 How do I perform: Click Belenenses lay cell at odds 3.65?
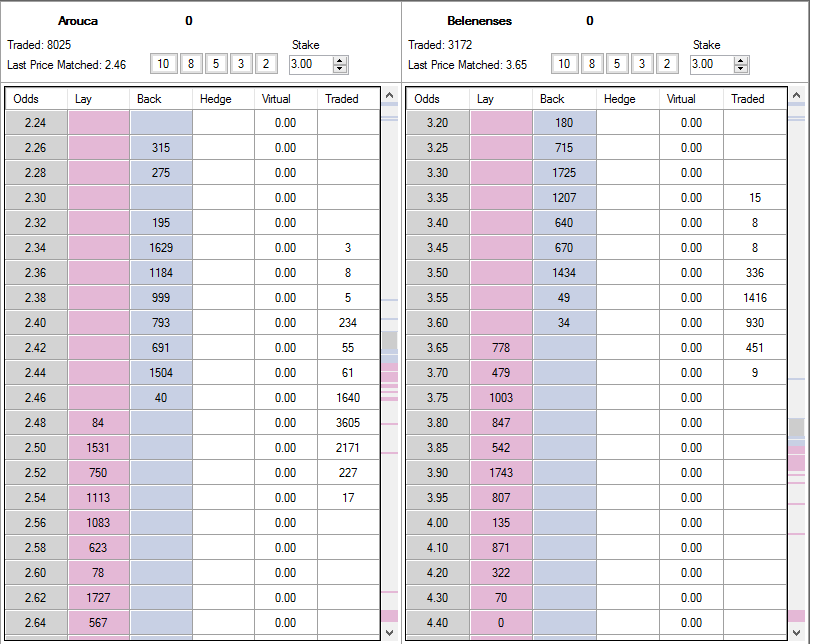pyautogui.click(x=501, y=348)
